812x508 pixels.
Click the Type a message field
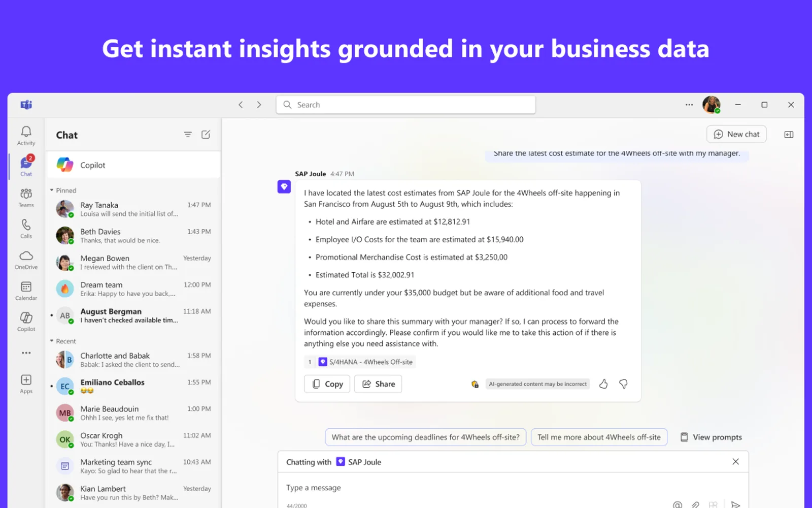click(x=513, y=488)
